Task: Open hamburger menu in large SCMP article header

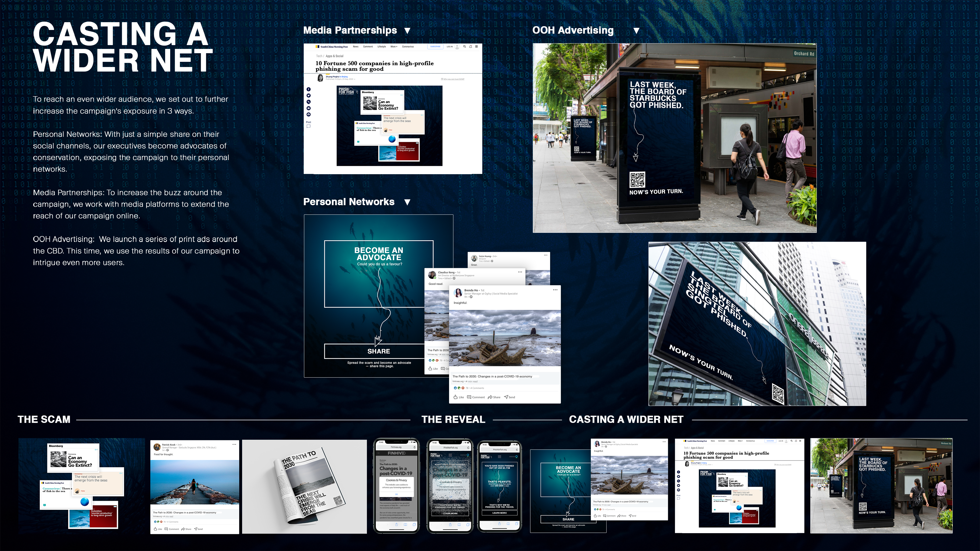Action: coord(476,47)
